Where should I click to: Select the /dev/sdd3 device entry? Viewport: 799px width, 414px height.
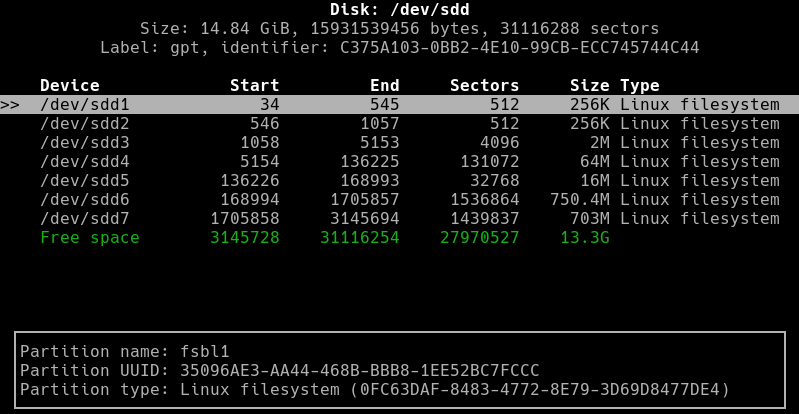click(x=85, y=143)
